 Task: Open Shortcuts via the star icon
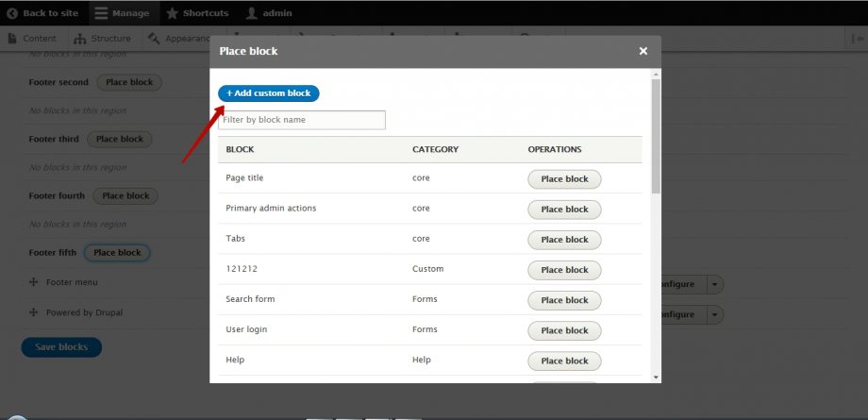click(x=172, y=13)
